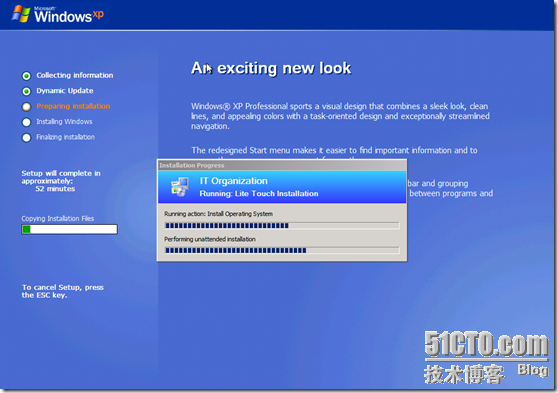Select the Collecting information step indicator

26,76
